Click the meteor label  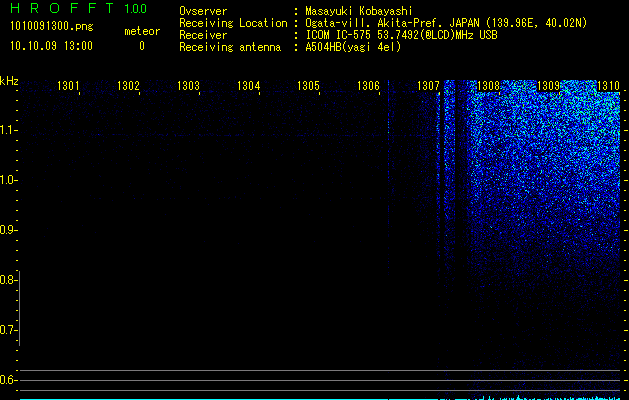tap(142, 31)
